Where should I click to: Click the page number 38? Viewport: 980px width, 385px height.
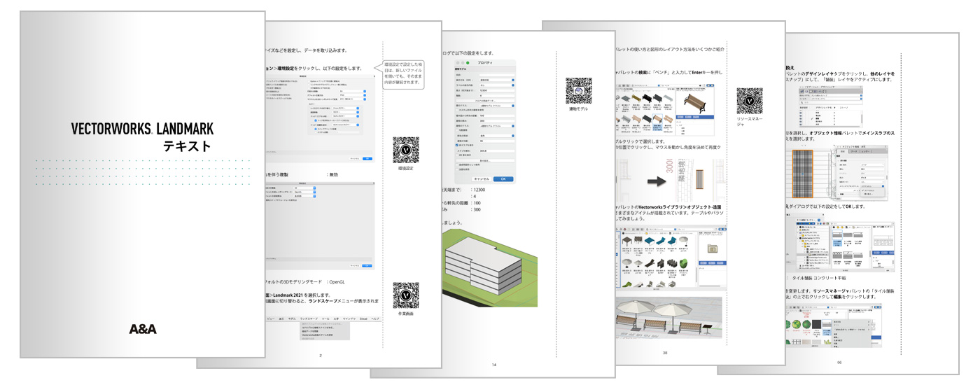tap(665, 353)
